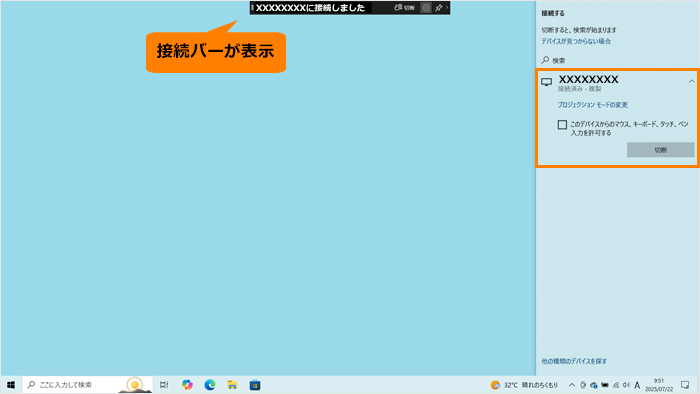Open 他の種類のデバイスを探す link
The height and width of the screenshot is (394, 700).
tap(574, 361)
